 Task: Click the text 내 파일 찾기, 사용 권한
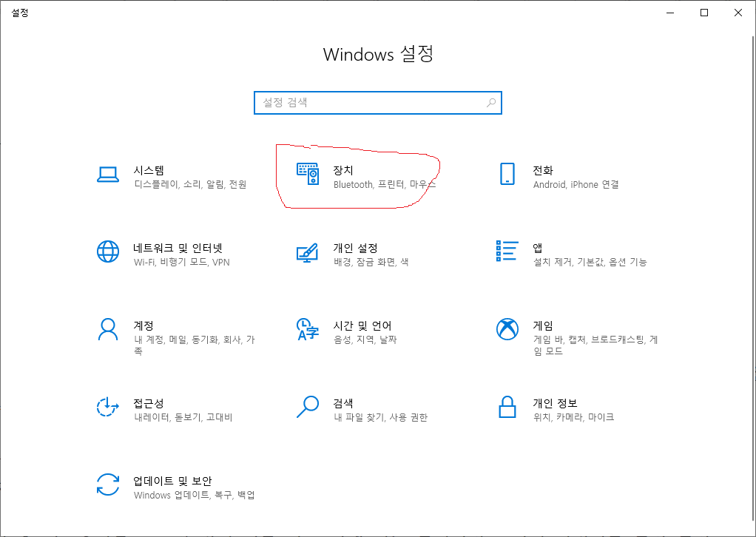point(381,417)
